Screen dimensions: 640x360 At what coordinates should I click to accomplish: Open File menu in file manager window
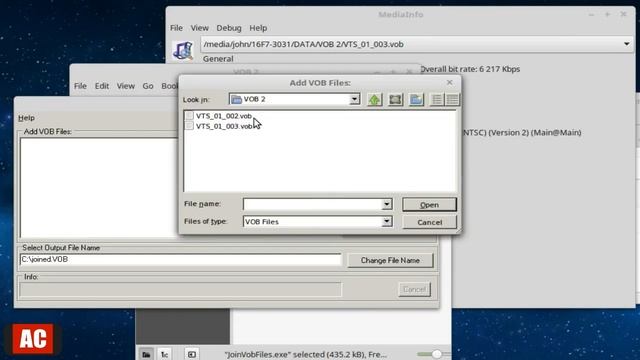80,86
